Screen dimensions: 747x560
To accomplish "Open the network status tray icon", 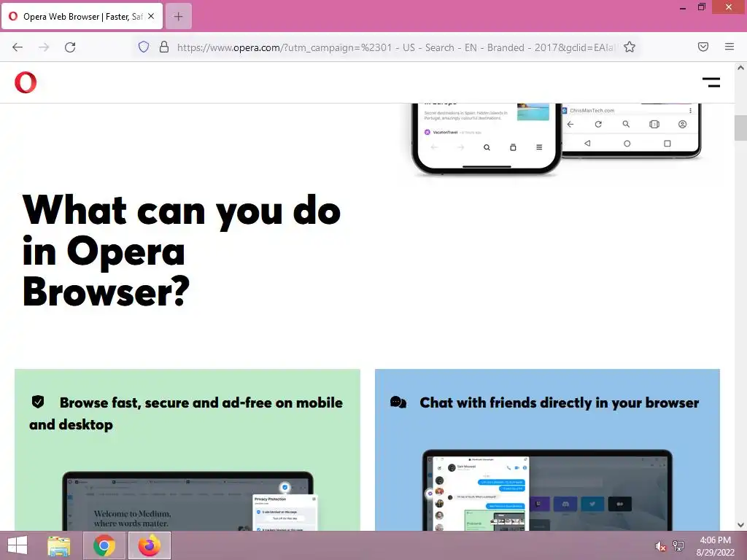I will click(678, 545).
